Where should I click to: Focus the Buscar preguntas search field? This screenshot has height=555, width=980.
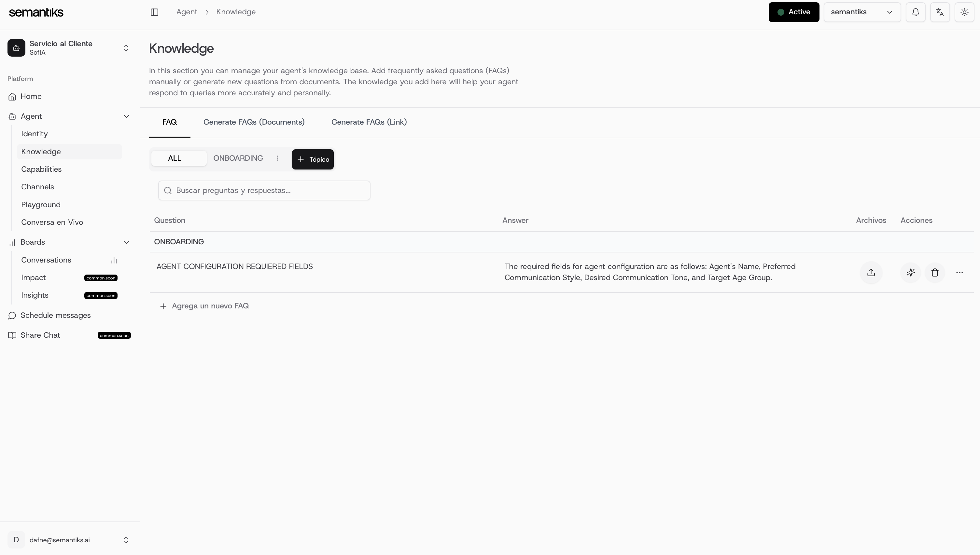coord(264,191)
